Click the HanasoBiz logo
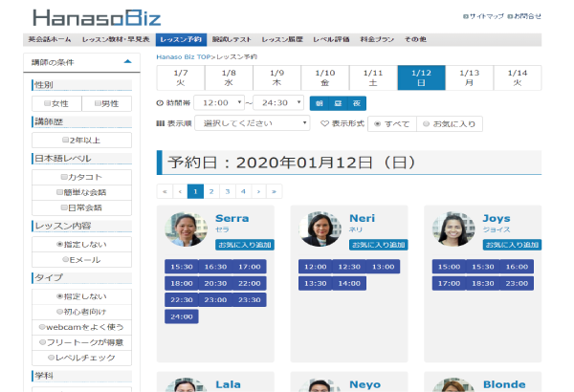574x392 pixels. (97, 18)
